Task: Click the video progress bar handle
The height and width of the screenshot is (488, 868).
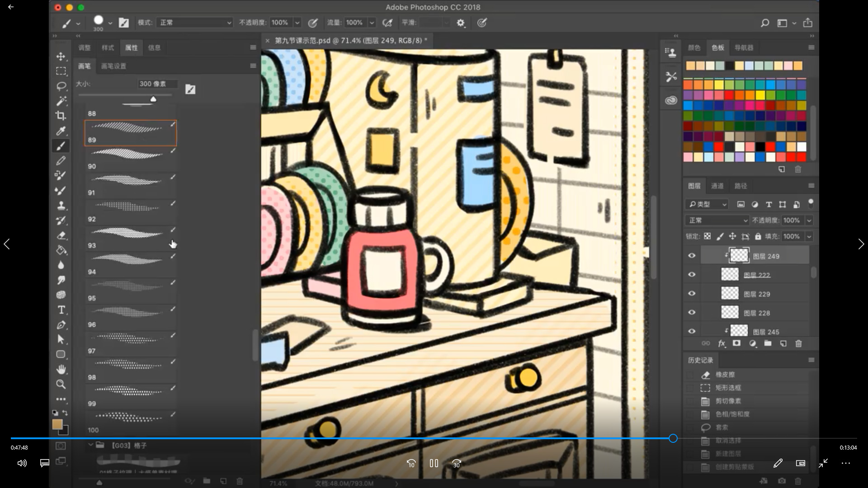Action: tap(673, 438)
